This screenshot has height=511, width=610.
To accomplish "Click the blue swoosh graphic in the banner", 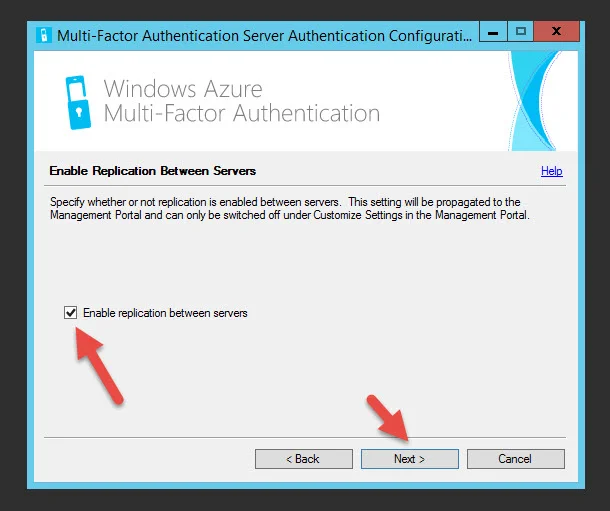I will (x=535, y=101).
